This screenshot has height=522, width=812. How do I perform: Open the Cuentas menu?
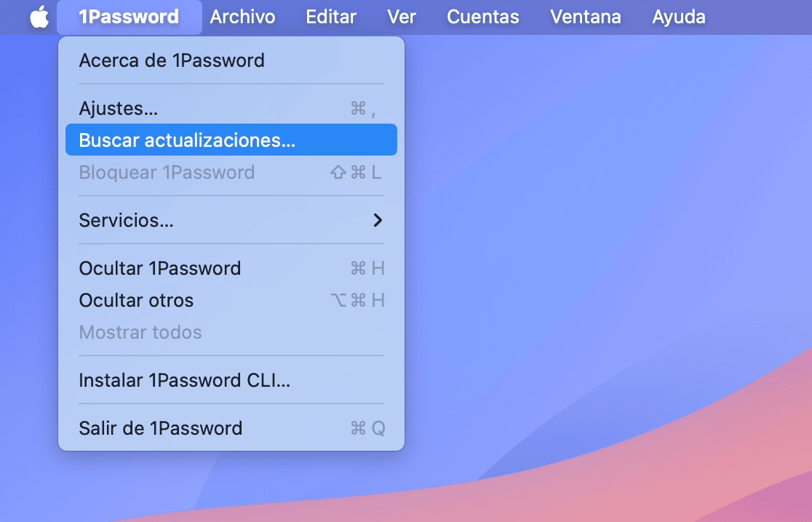tap(483, 17)
